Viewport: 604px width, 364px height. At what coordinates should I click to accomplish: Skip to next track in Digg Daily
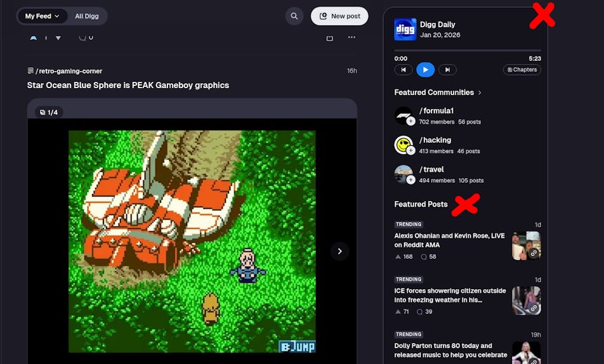point(447,70)
